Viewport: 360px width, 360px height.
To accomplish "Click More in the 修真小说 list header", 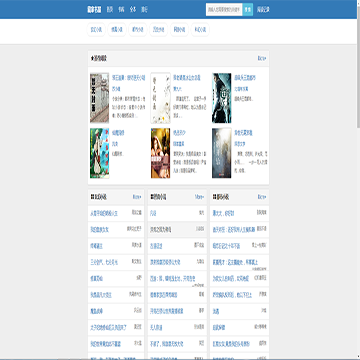I will [x=199, y=197].
